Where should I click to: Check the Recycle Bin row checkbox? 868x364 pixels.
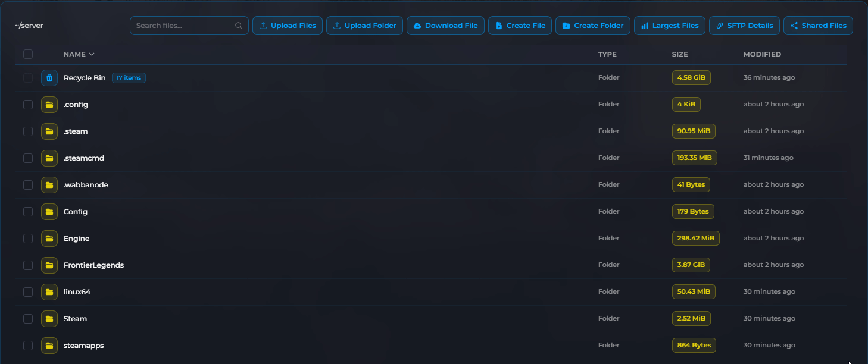coord(28,78)
